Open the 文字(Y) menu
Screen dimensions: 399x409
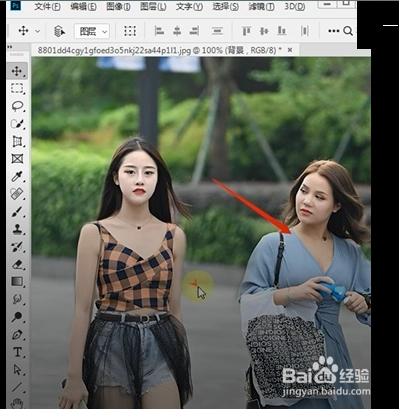click(x=189, y=7)
